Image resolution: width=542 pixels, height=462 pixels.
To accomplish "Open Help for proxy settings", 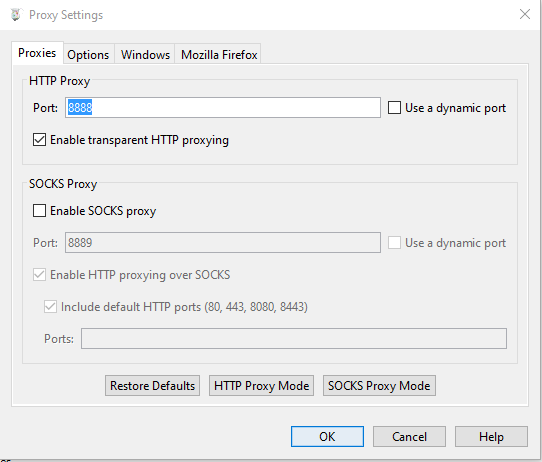I will (491, 436).
